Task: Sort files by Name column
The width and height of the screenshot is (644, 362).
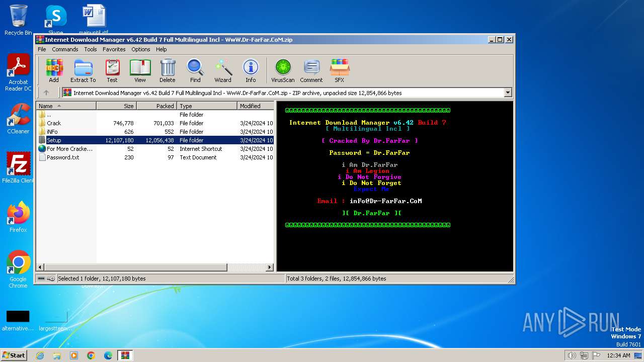Action: [x=66, y=106]
